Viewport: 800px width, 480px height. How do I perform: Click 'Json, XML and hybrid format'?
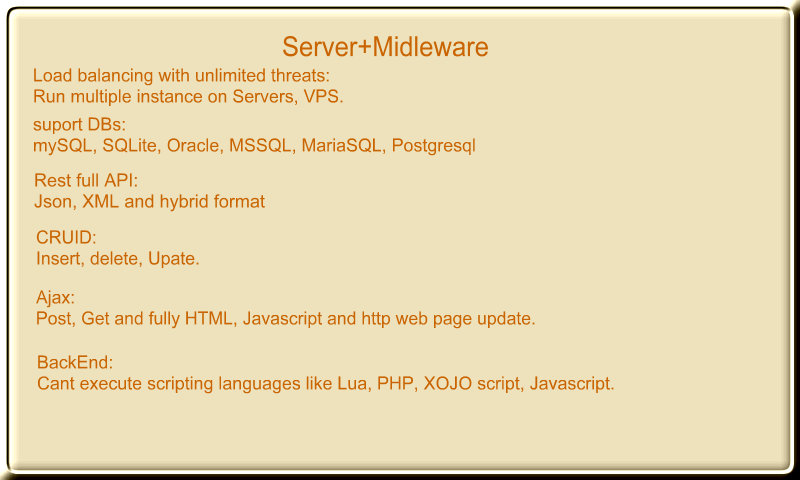coord(149,201)
